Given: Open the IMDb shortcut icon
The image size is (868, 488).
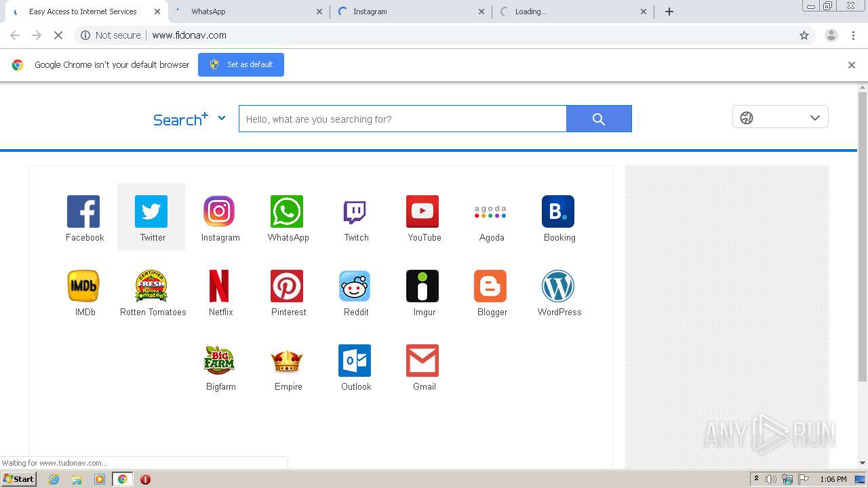Looking at the screenshot, I should tap(83, 286).
